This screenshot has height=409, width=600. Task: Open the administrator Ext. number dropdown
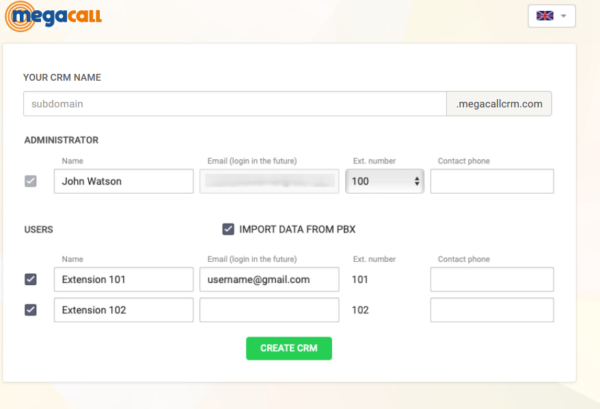pos(385,181)
